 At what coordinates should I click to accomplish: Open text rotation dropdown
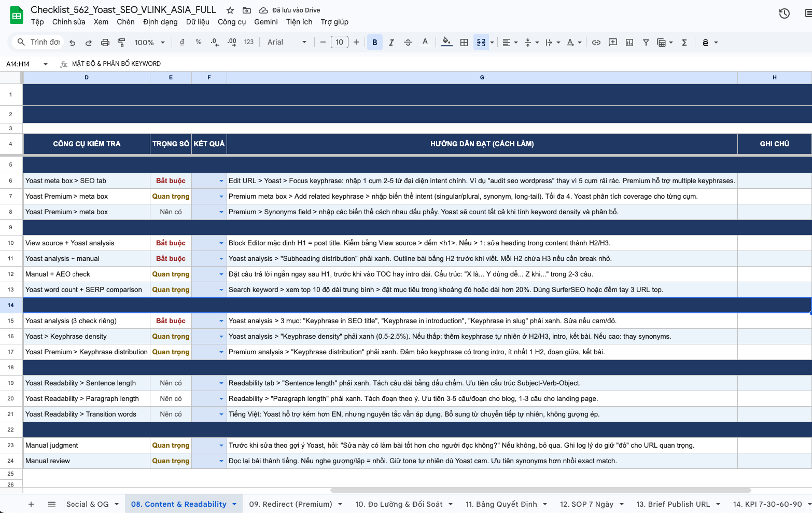tap(574, 43)
